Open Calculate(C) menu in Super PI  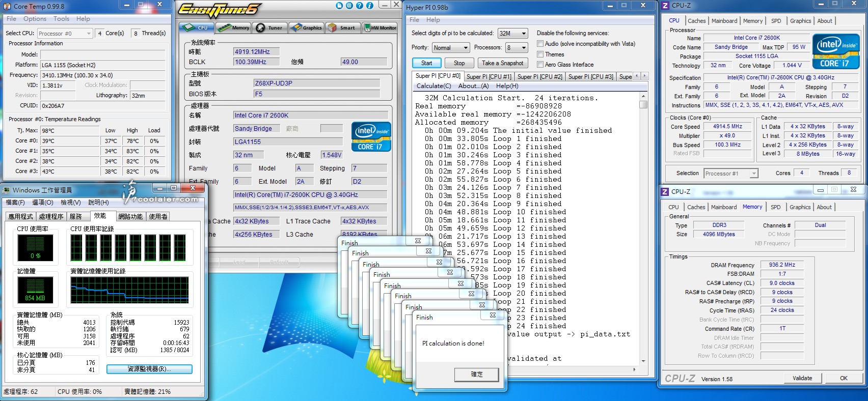[x=433, y=86]
